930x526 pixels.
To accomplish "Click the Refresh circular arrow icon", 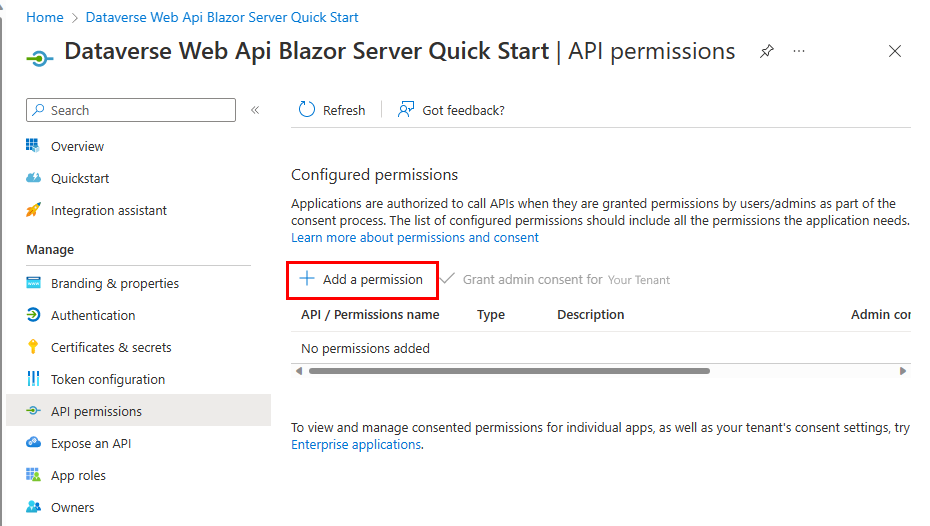I will (x=307, y=110).
